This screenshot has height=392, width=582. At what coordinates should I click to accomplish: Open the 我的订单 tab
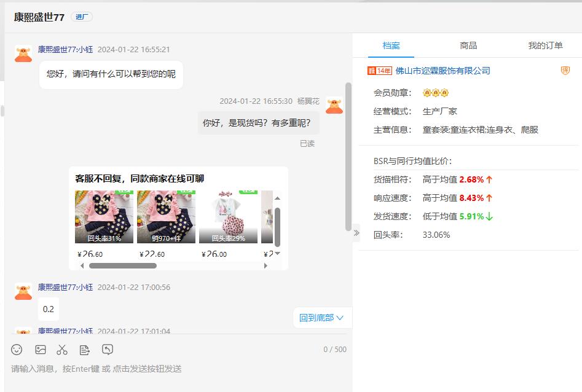click(545, 45)
